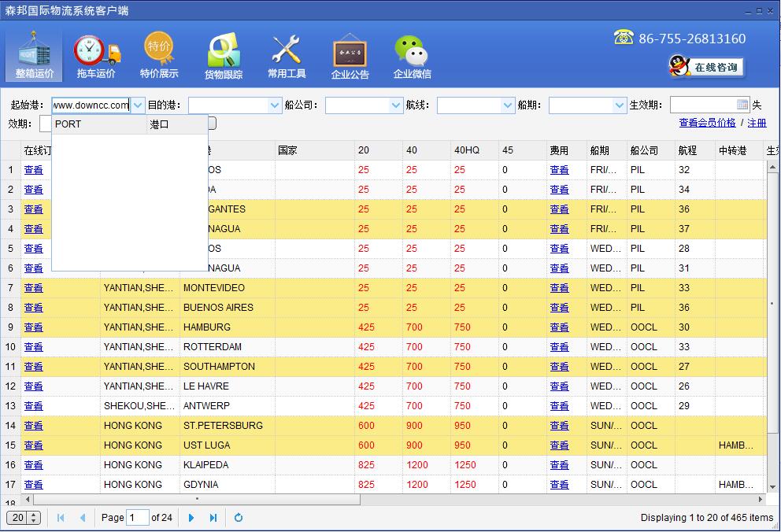781x532 pixels.
Task: Open the 常用工具 common tools section
Action: pyautogui.click(x=287, y=57)
